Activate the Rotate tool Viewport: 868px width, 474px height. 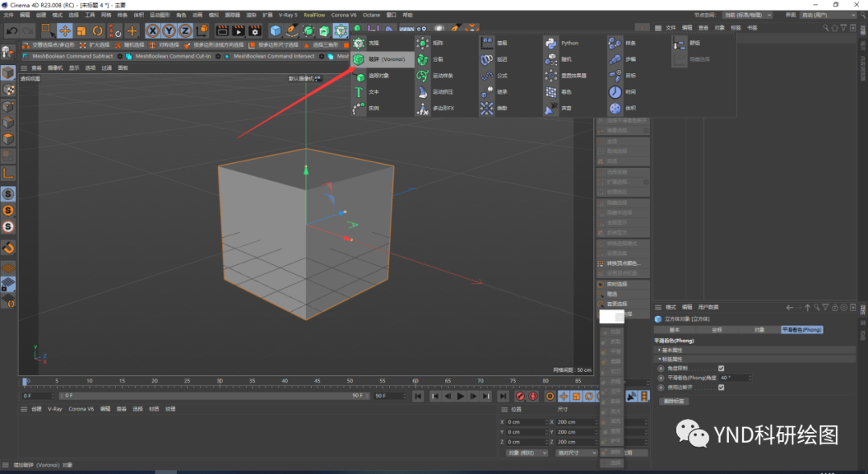98,31
